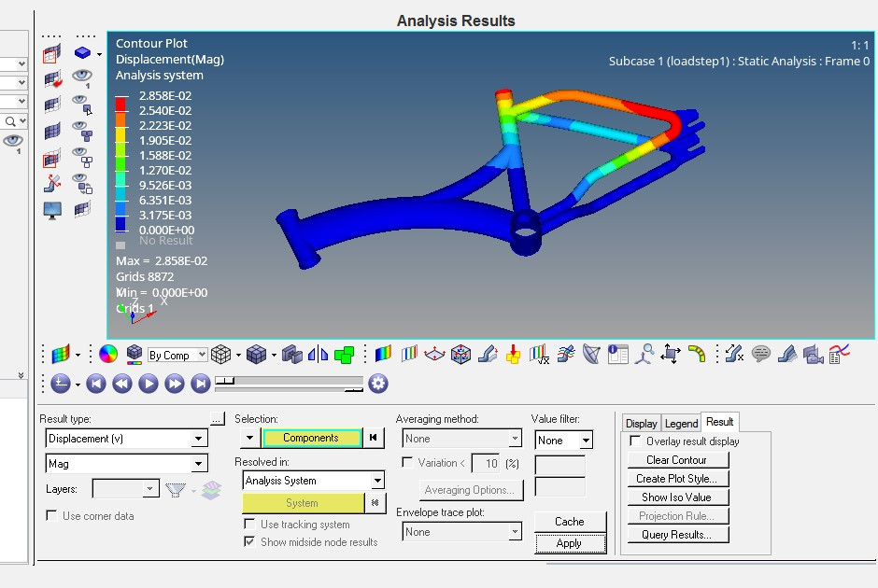This screenshot has height=588, width=878.
Task: Open the Contour panel from the results toolbar
Action: pyautogui.click(x=383, y=353)
